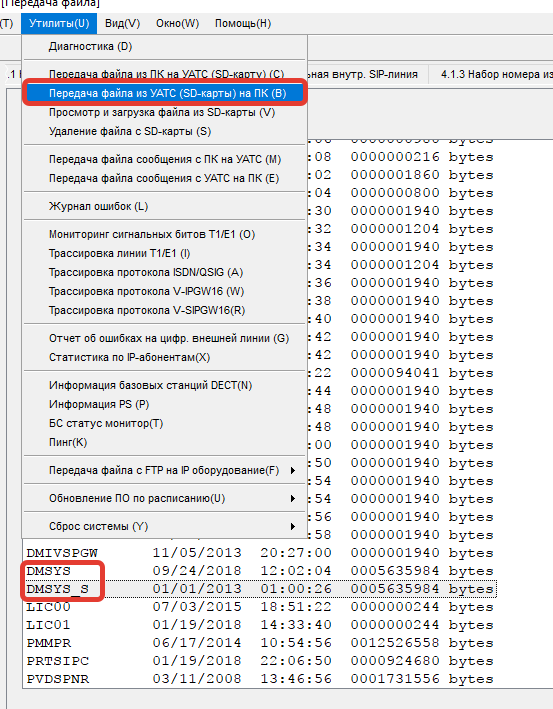Select Трассировка протокола V-IPGW16 (W)
Screen dimensions: 553x709
click(165, 292)
